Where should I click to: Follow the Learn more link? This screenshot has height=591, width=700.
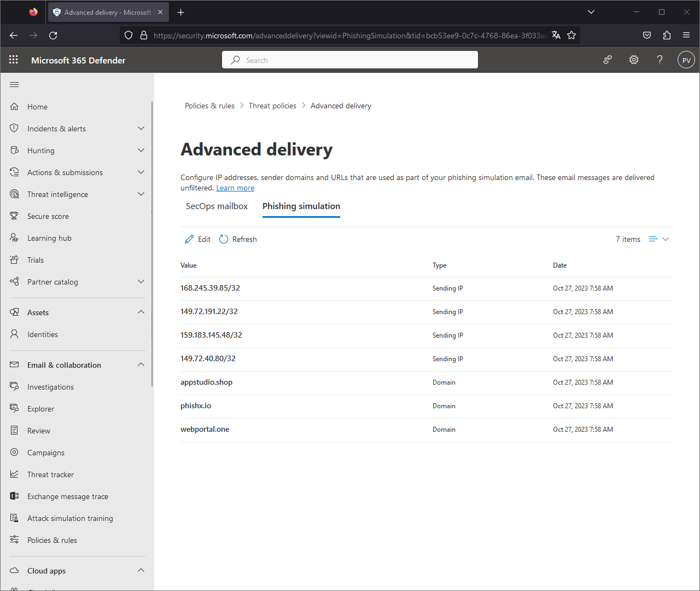tap(235, 188)
